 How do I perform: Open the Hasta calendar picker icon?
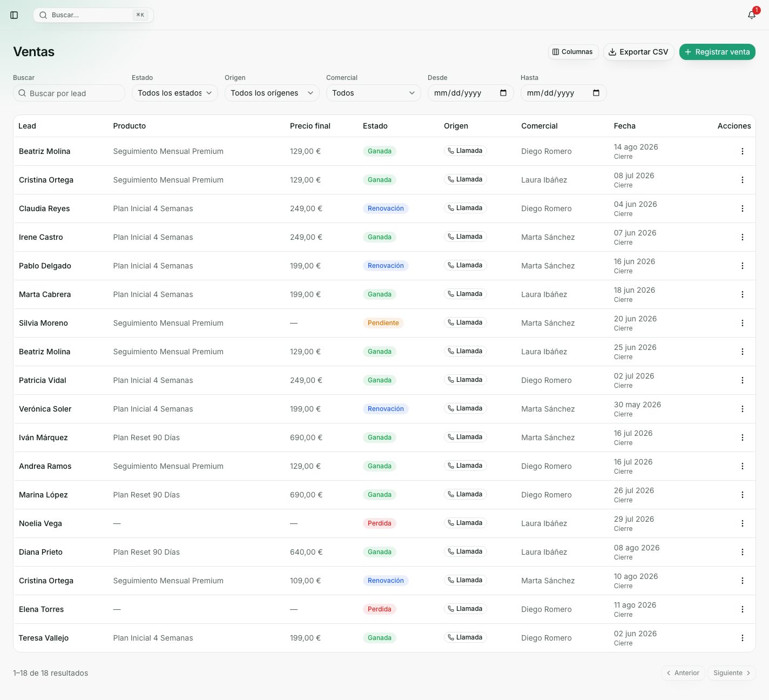(596, 93)
